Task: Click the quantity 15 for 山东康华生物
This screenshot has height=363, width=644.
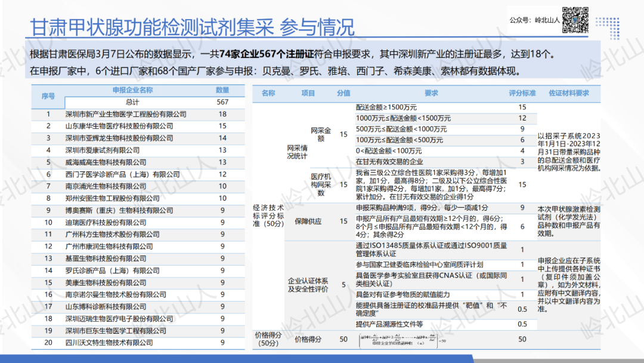Action: (222, 126)
